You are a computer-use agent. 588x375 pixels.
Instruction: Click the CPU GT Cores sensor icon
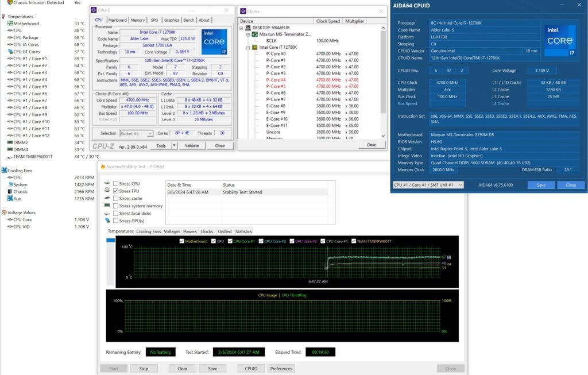[x=10, y=51]
